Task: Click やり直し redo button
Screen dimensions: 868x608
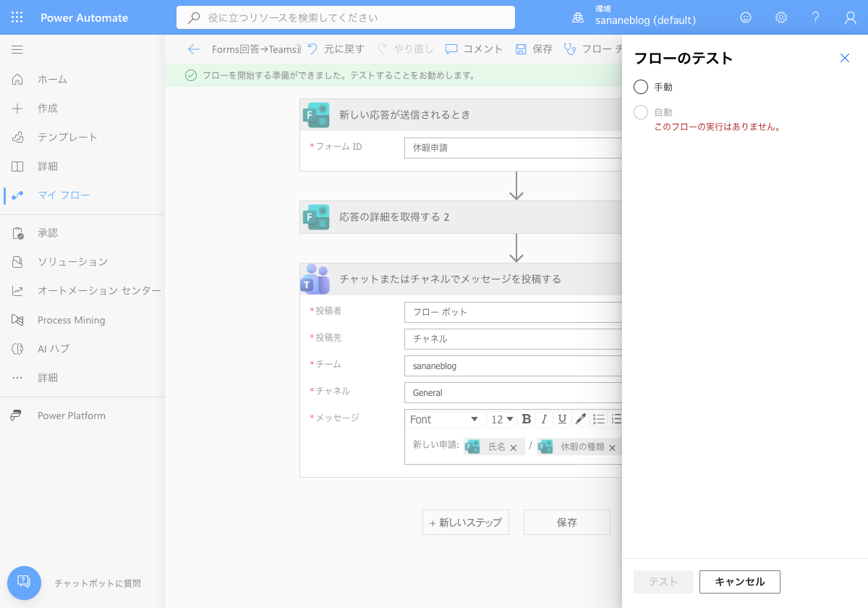Action: pos(405,49)
